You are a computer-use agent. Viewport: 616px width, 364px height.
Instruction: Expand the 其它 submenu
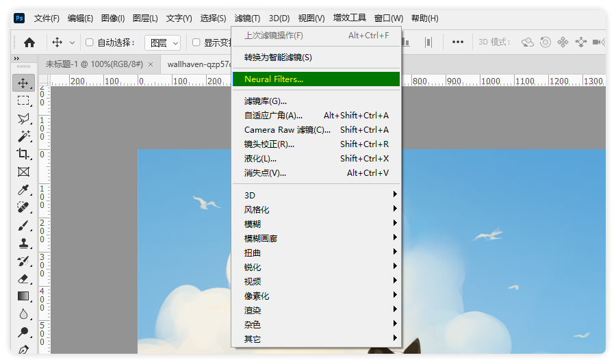click(316, 339)
